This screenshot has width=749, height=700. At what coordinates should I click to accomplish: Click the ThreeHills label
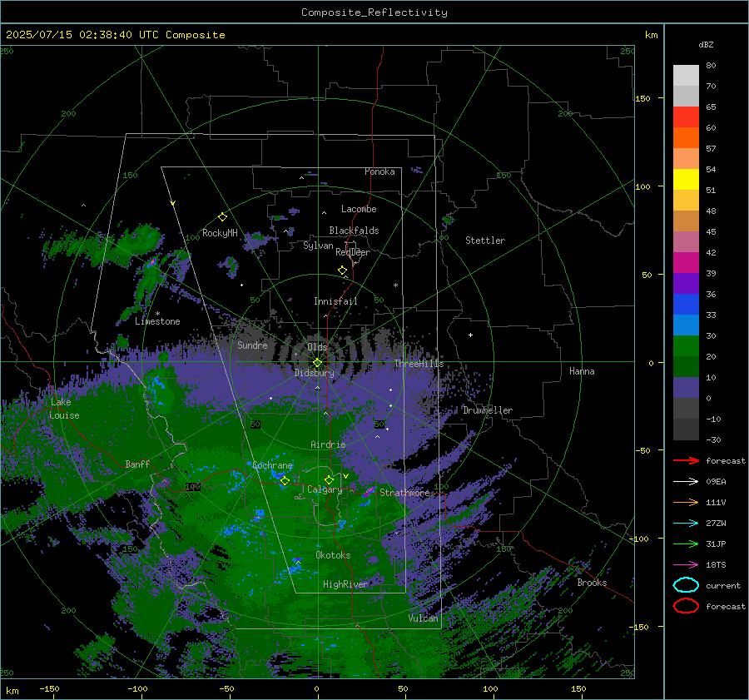(419, 364)
